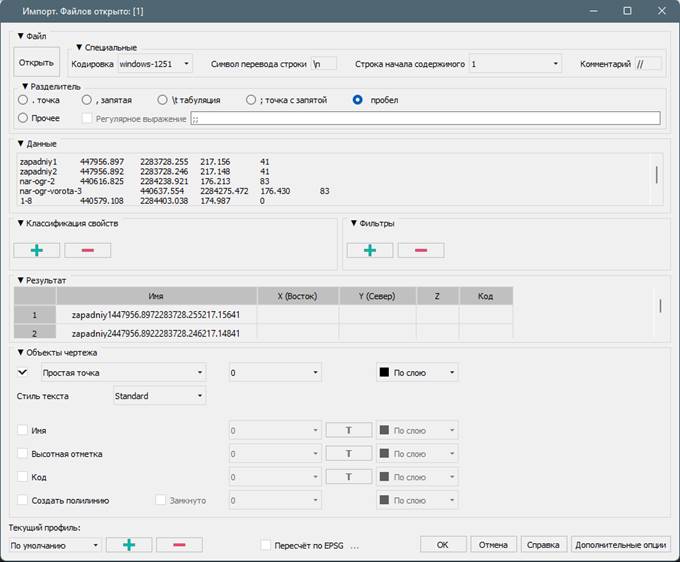Toggle the Пересчёт по EPSG checkbox

pyautogui.click(x=265, y=545)
